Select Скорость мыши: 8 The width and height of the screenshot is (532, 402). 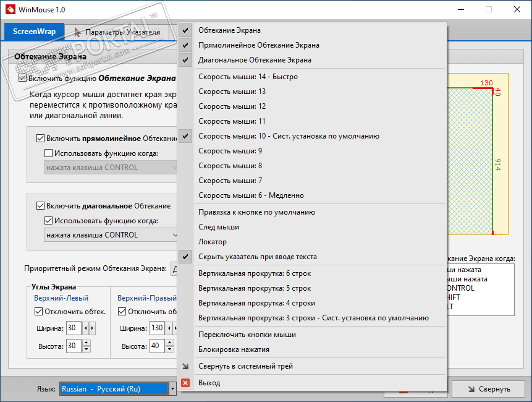(312, 166)
